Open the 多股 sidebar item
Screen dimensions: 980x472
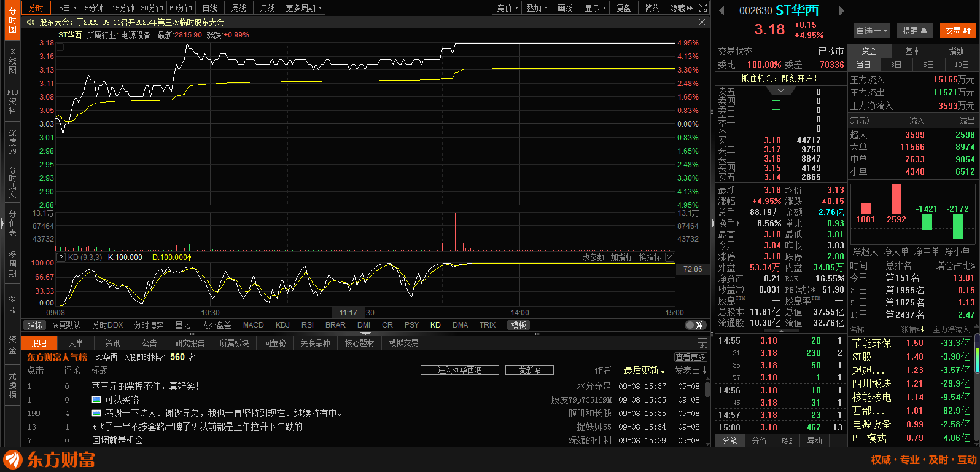pos(12,304)
